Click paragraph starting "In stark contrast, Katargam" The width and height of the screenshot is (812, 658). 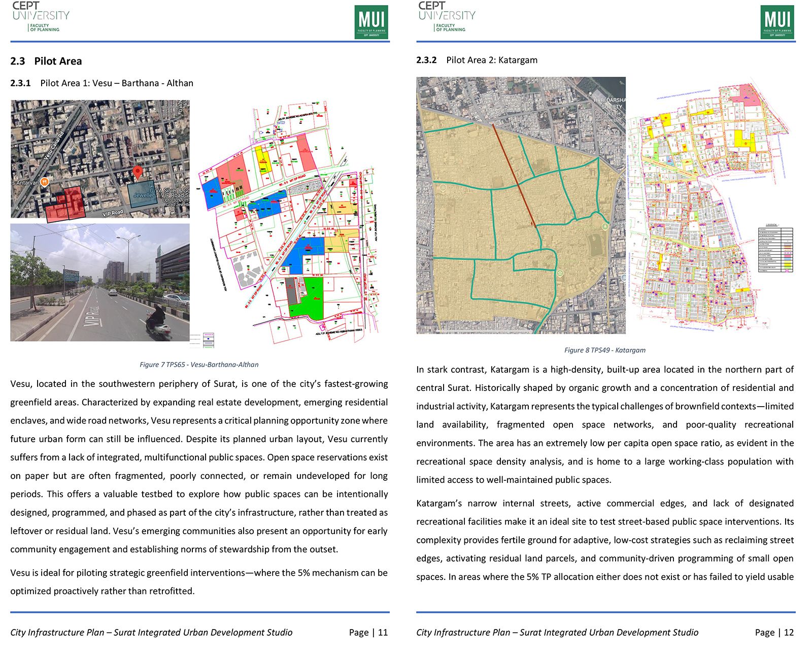point(605,424)
